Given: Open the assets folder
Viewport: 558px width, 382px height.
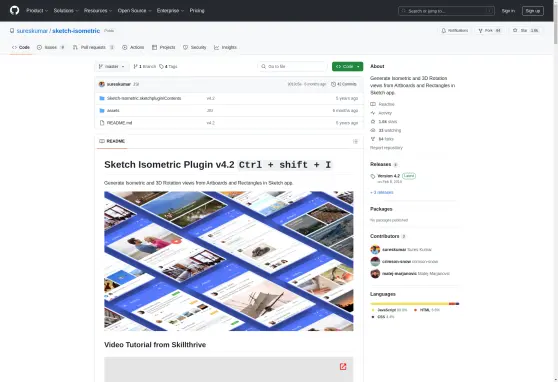Looking at the screenshot, I should pyautogui.click(x=113, y=111).
